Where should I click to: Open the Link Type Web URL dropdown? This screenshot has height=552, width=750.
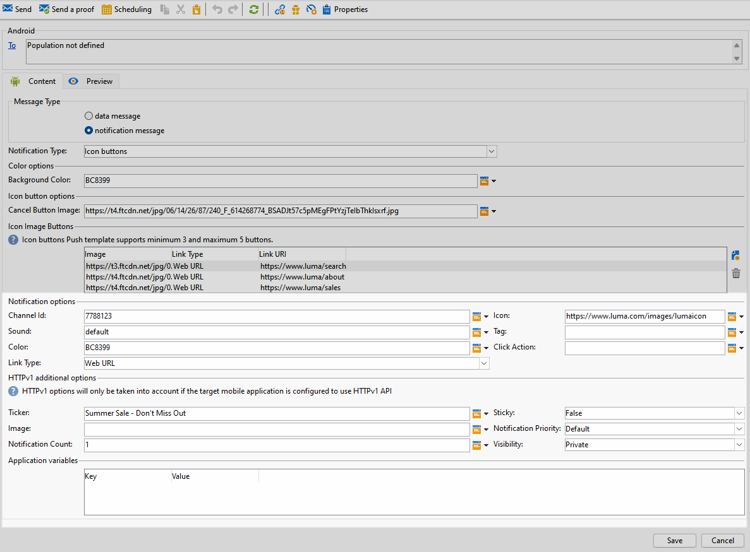(286, 364)
